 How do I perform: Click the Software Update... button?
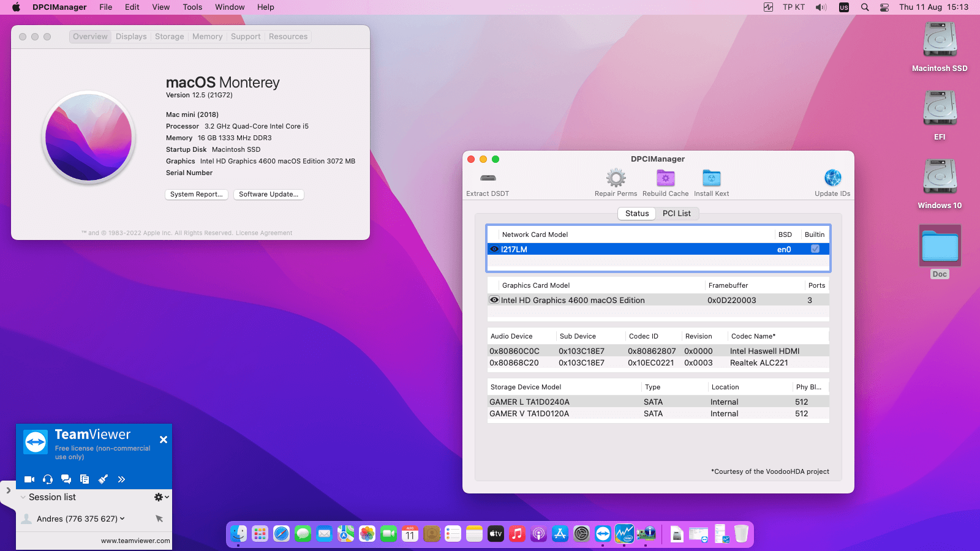[268, 195]
